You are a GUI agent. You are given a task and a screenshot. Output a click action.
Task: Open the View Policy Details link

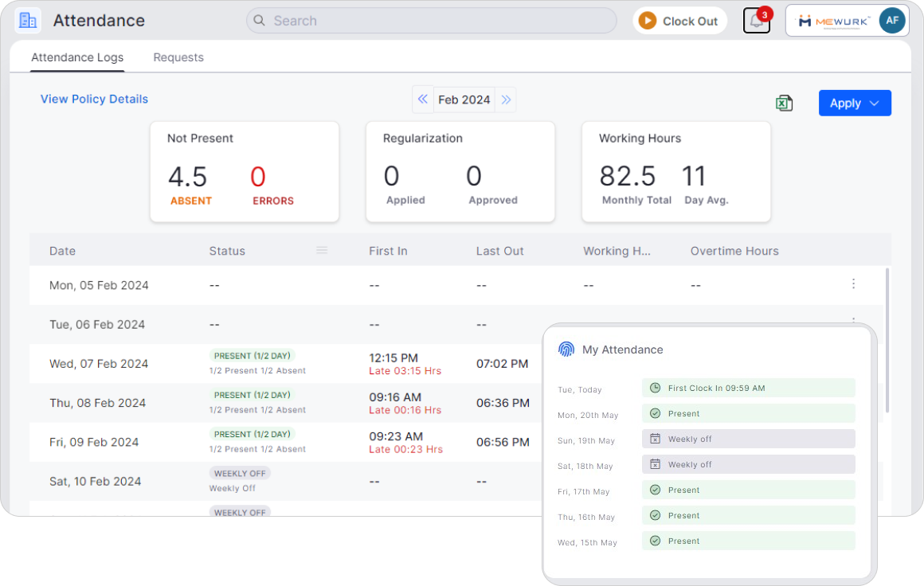[94, 99]
